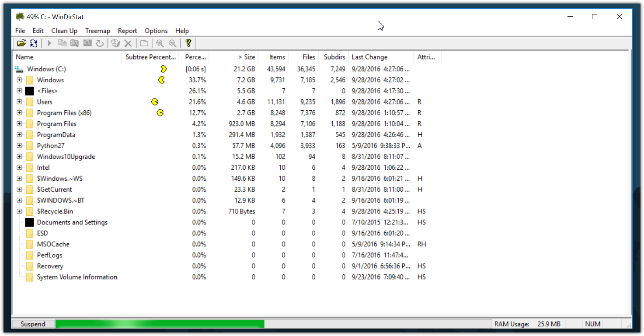Select the PerfLogs folder row
The image size is (644, 336).
tap(49, 255)
